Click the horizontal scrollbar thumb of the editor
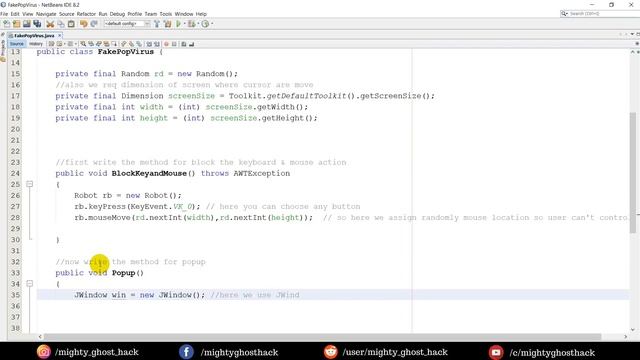Image resolution: width=640 pixels, height=360 pixels. pyautogui.click(x=322, y=337)
